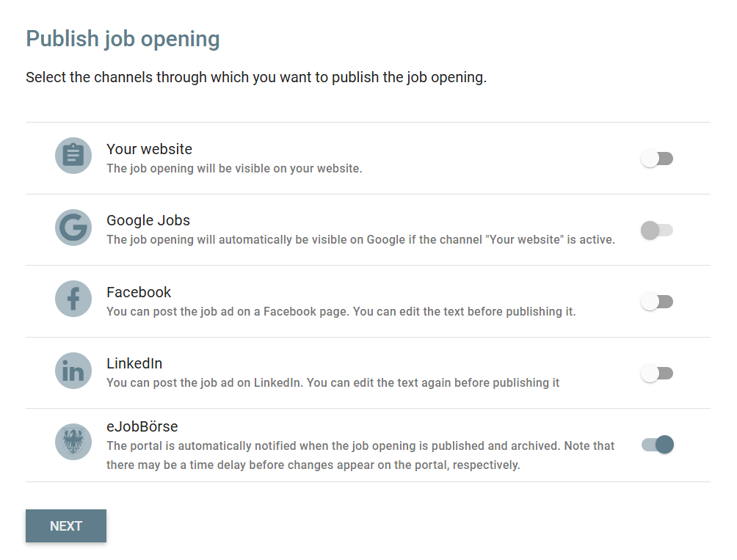737x560 pixels.
Task: Turn on the Facebook publishing switch
Action: [x=657, y=302]
